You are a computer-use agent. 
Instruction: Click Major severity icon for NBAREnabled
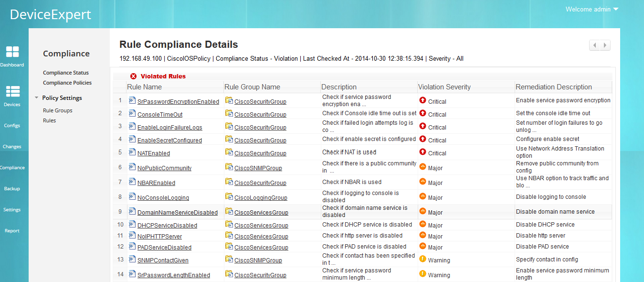pos(422,182)
